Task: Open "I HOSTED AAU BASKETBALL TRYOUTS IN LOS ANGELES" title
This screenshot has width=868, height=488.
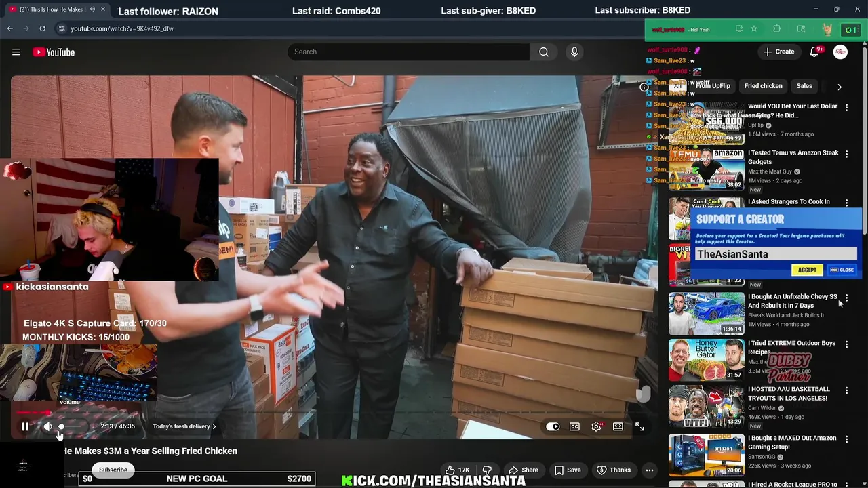Action: point(789,394)
